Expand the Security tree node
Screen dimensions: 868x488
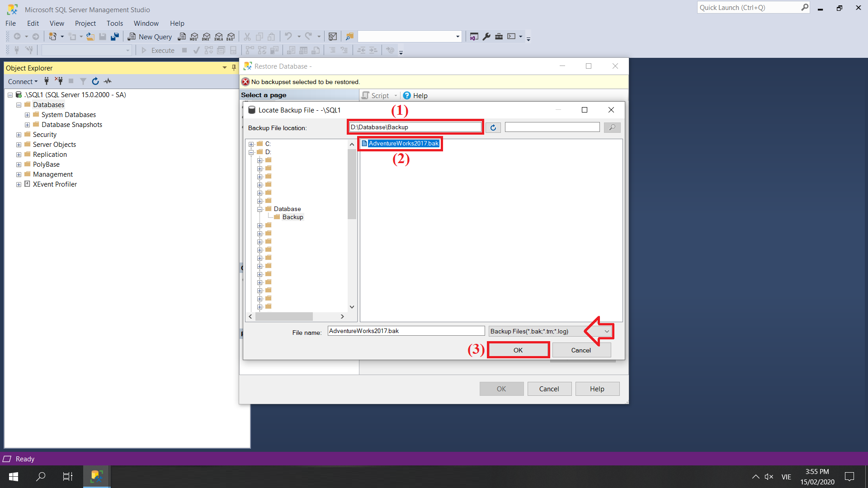pyautogui.click(x=19, y=135)
